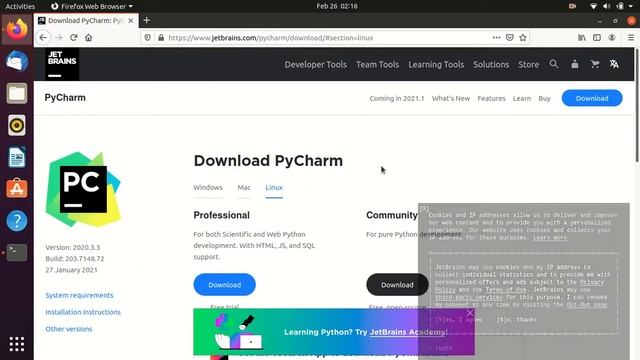Open Installation instructions link
Screen dimensions: 640x360
tap(83, 312)
